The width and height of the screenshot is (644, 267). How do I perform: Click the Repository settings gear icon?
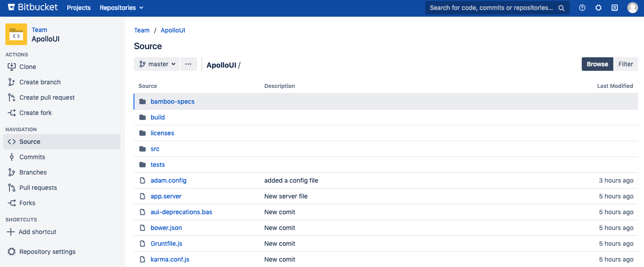pyautogui.click(x=12, y=252)
